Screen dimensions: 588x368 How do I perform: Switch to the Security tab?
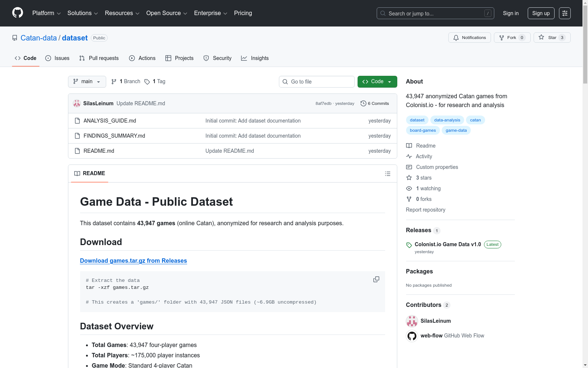pyautogui.click(x=218, y=58)
